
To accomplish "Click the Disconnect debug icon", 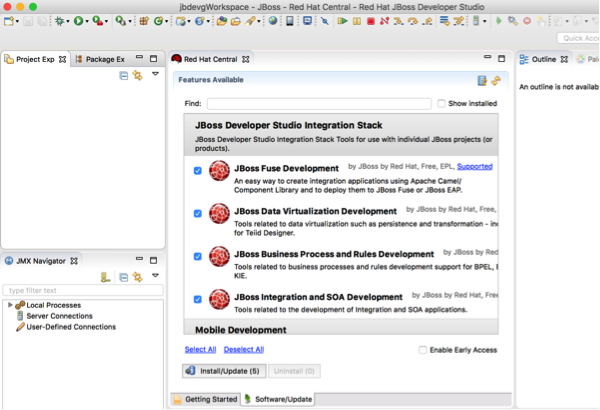I will coord(385,21).
